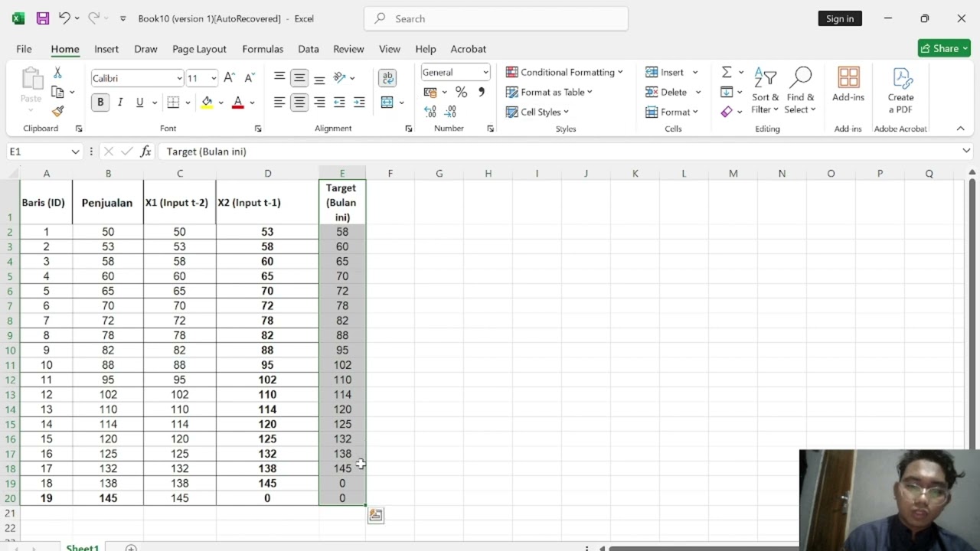
Task: Toggle Middle Align button
Action: pyautogui.click(x=299, y=77)
